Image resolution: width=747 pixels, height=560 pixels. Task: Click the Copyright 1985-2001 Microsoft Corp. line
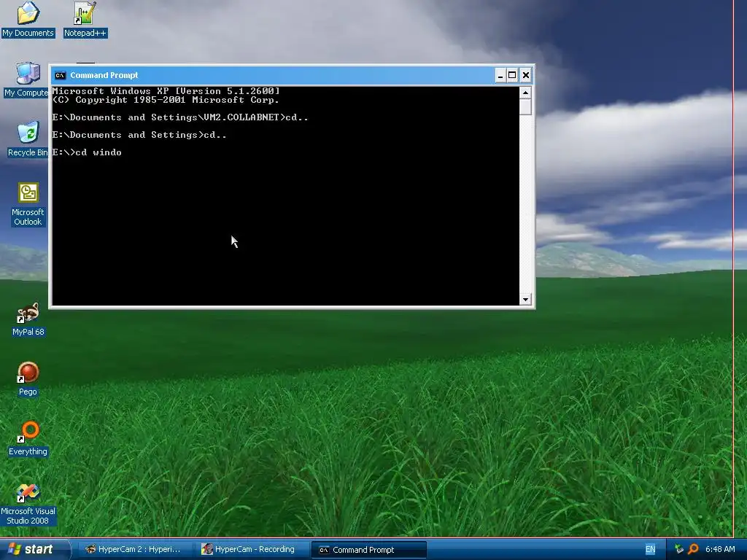(166, 100)
